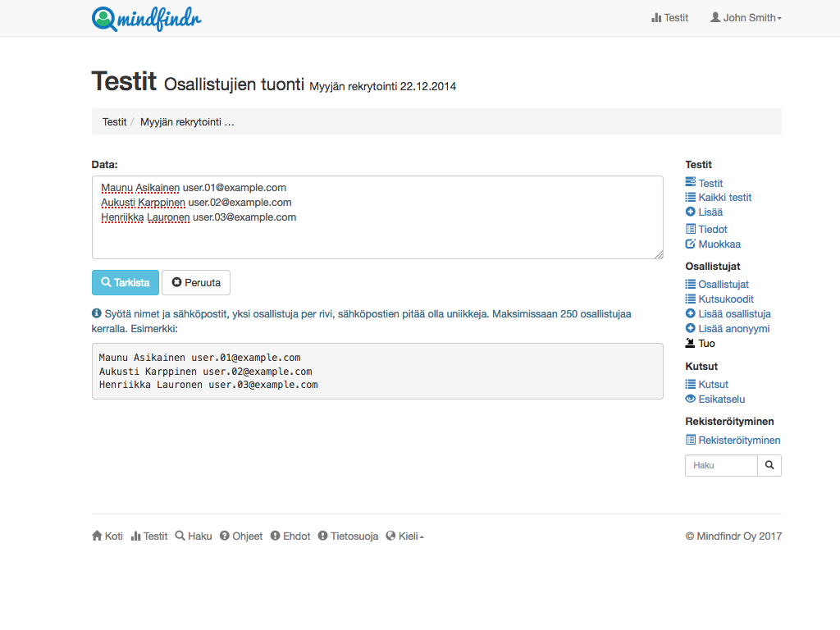Click the Tiedot page icon
Screen dimensions: 840x630
[691, 229]
